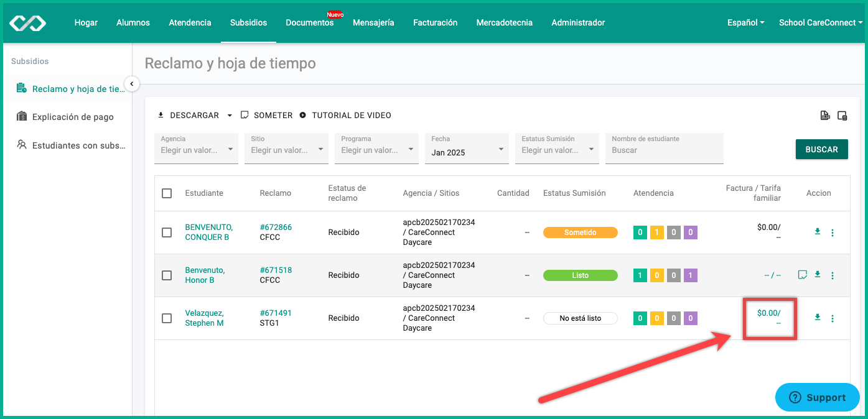
Task: Open the Subsidios menu
Action: pos(248,22)
